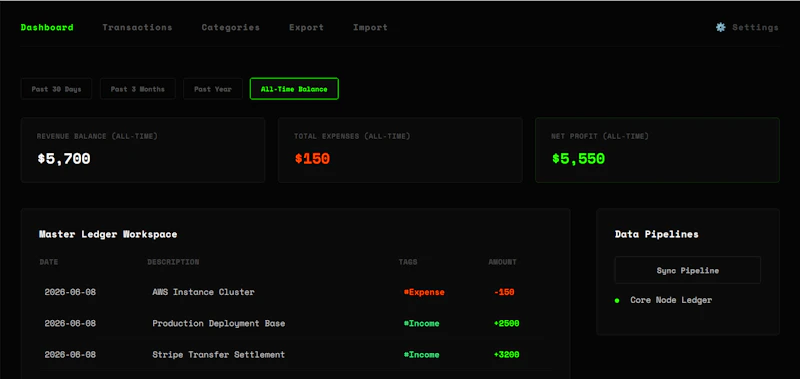Click the #Income tag on Stripe Transfer row
This screenshot has width=800, height=379.
(x=421, y=355)
